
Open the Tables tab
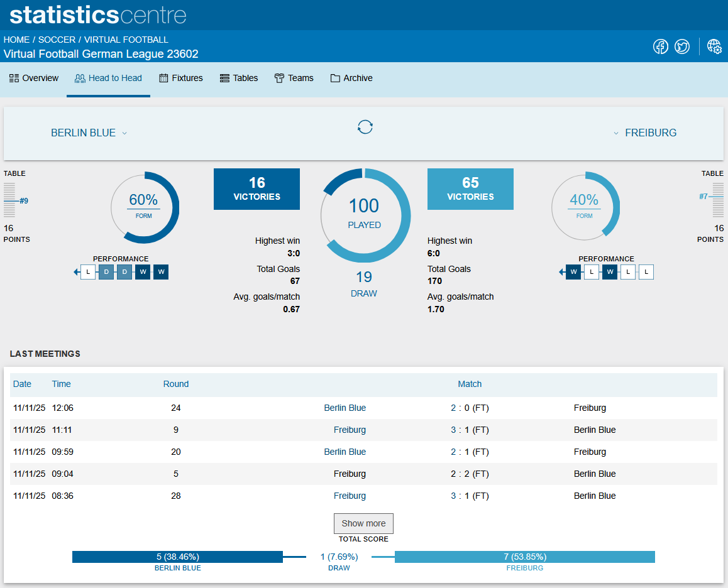[x=239, y=78]
